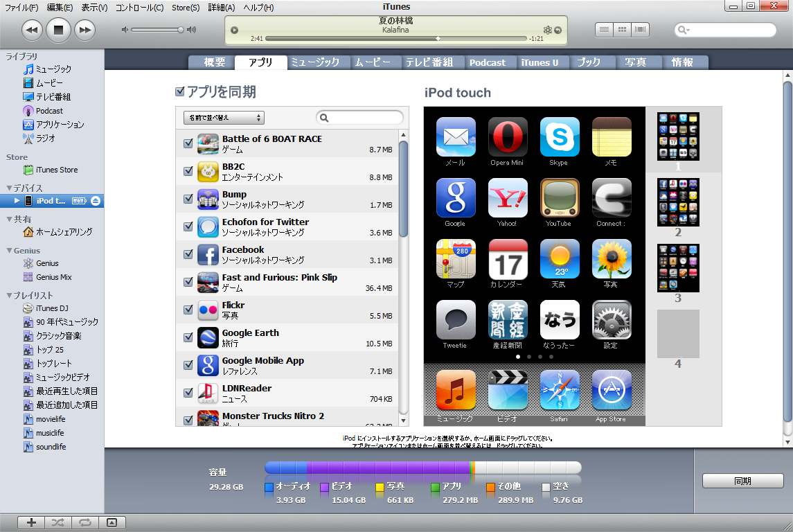Click the shuffle icon in bottom bar
This screenshot has height=532, width=793.
coord(57,522)
